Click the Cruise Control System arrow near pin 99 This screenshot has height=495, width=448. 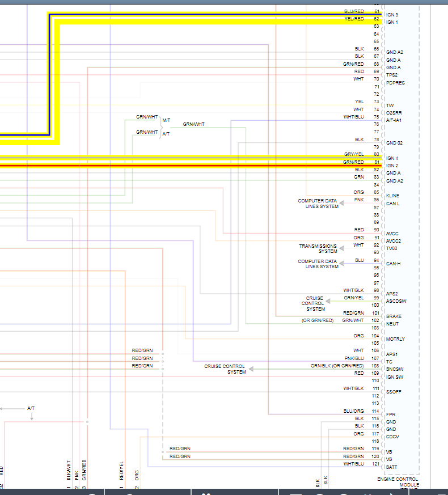[328, 301]
